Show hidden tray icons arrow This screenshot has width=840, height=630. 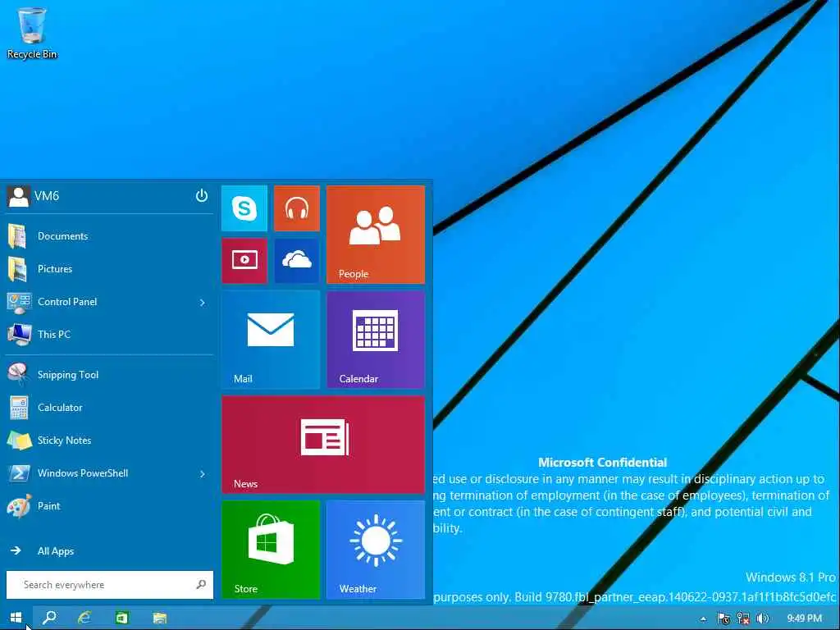(x=703, y=619)
